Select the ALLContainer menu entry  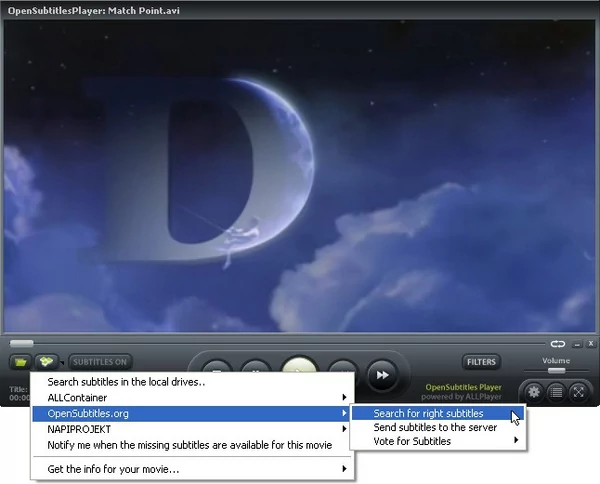191,398
